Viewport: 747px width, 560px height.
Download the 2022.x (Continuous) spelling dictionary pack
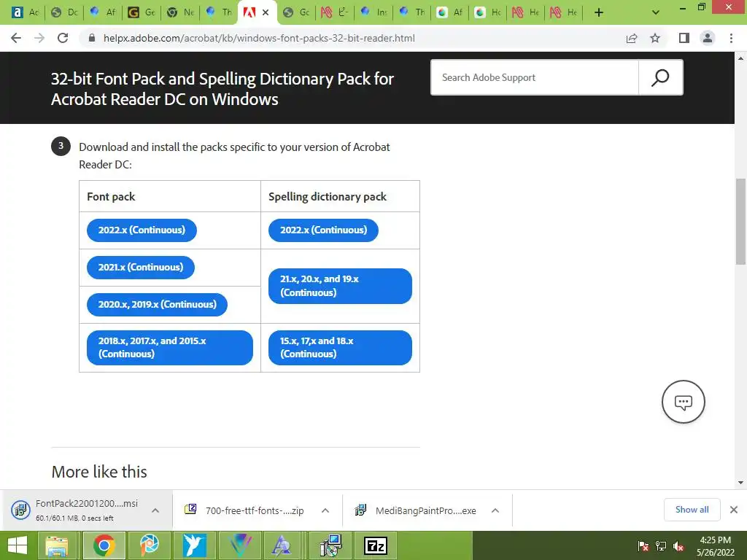[323, 230]
